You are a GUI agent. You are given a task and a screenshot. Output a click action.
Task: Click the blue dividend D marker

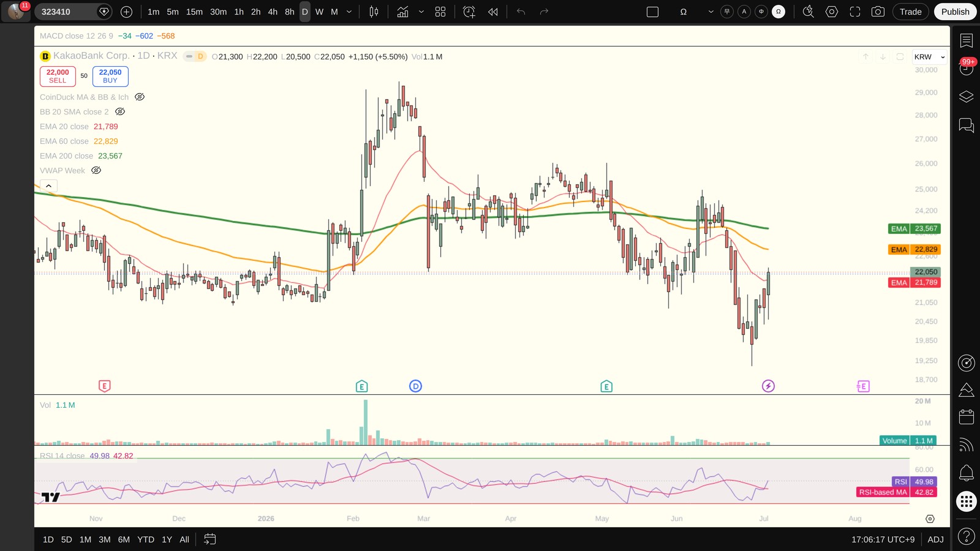(415, 386)
